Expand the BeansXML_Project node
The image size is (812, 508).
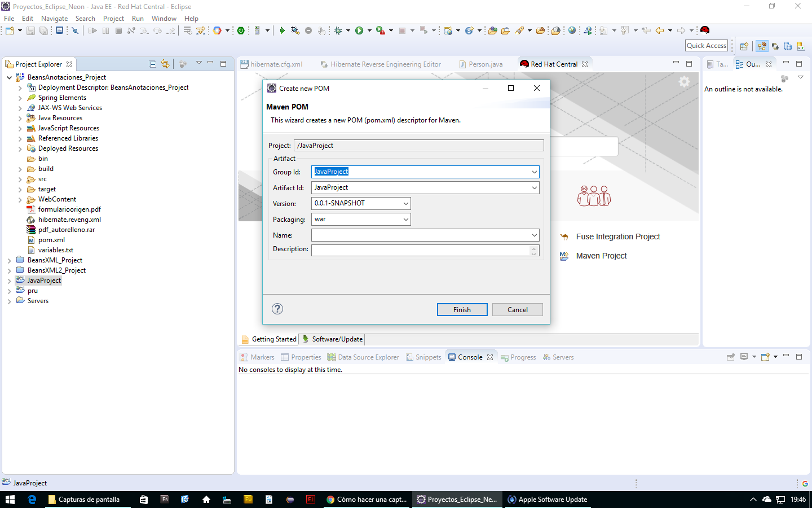[x=10, y=260]
